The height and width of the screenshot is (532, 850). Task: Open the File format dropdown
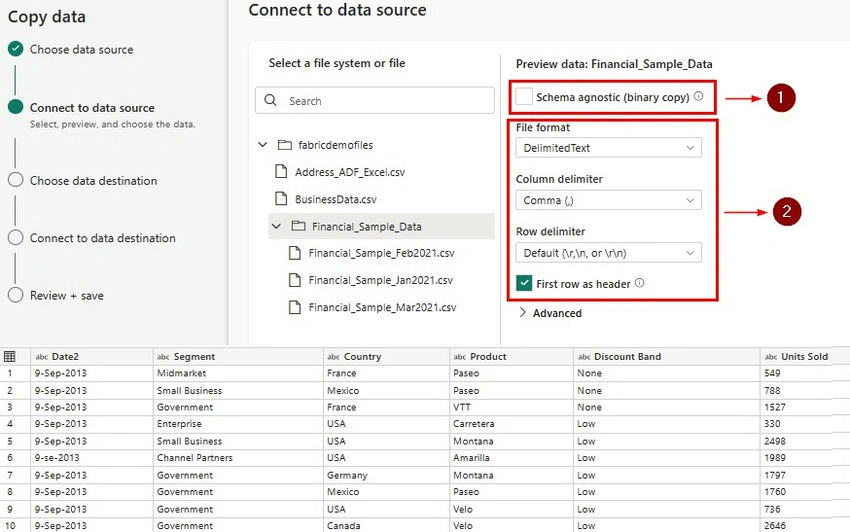click(x=608, y=148)
